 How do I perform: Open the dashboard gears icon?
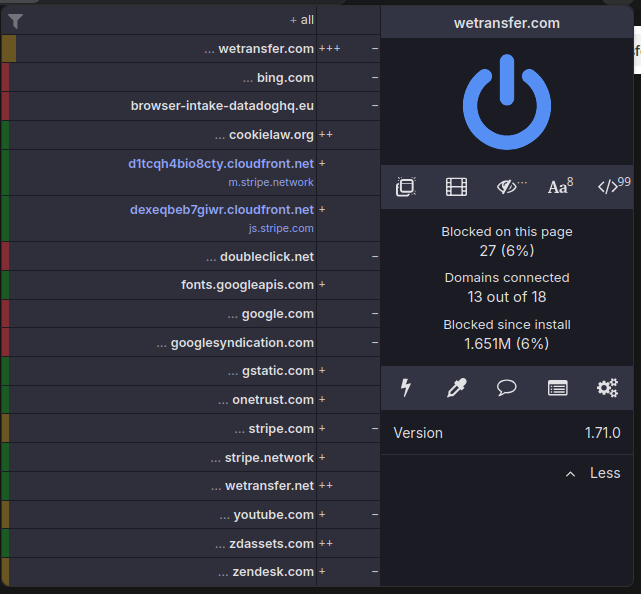pyautogui.click(x=607, y=388)
